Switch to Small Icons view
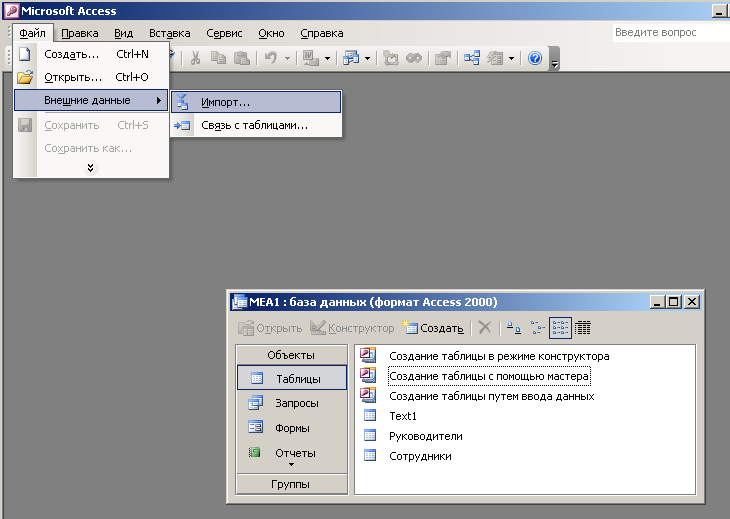Viewport: 730px width, 519px height. click(x=537, y=328)
